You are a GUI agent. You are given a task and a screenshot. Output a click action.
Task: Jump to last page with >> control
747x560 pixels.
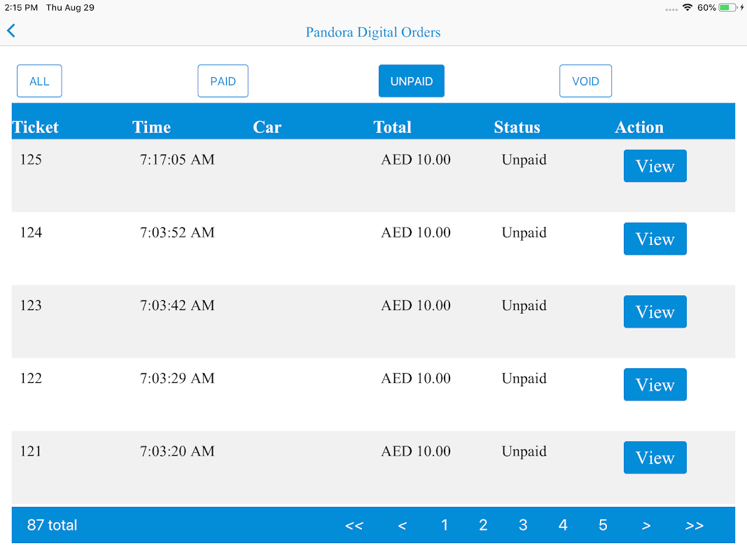tap(694, 526)
